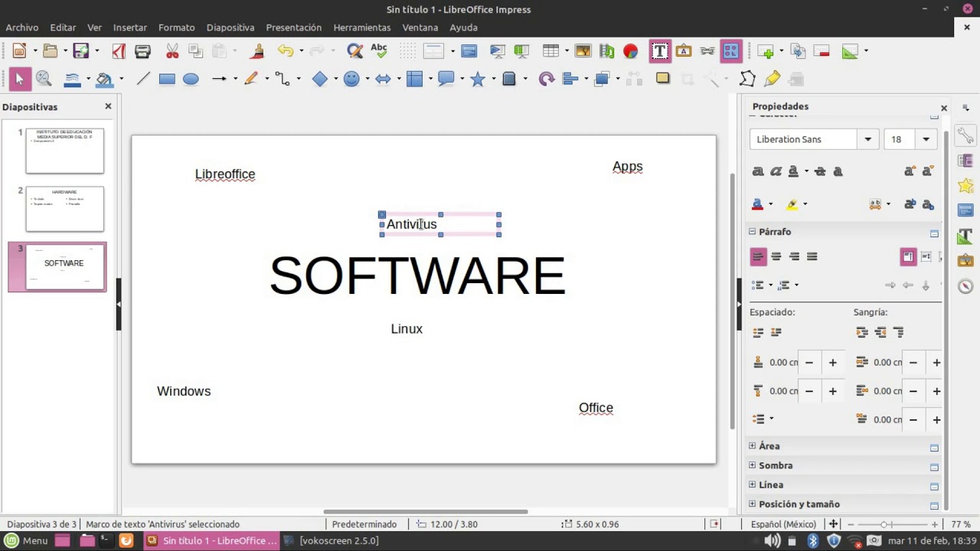
Task: Open sidebar Slide Transition icon
Action: [x=965, y=160]
